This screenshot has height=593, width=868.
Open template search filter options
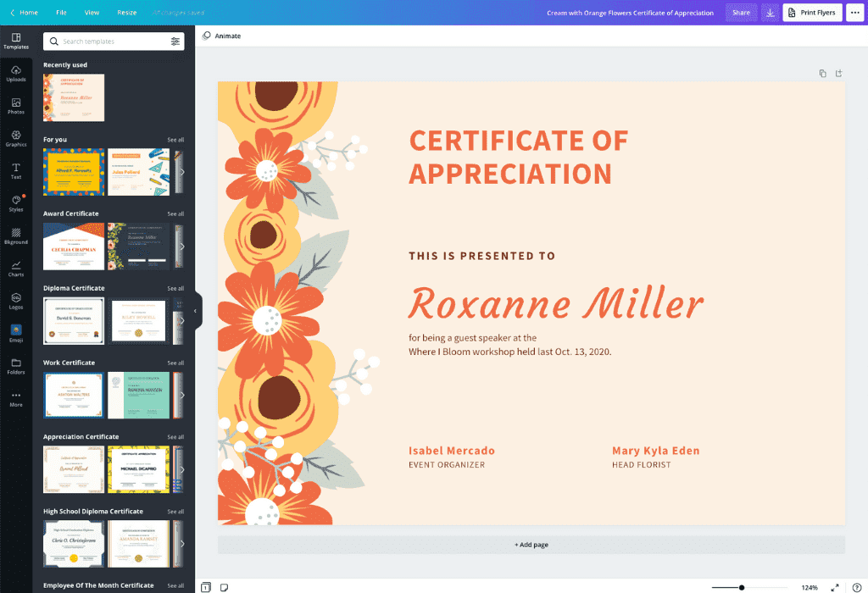pos(175,41)
